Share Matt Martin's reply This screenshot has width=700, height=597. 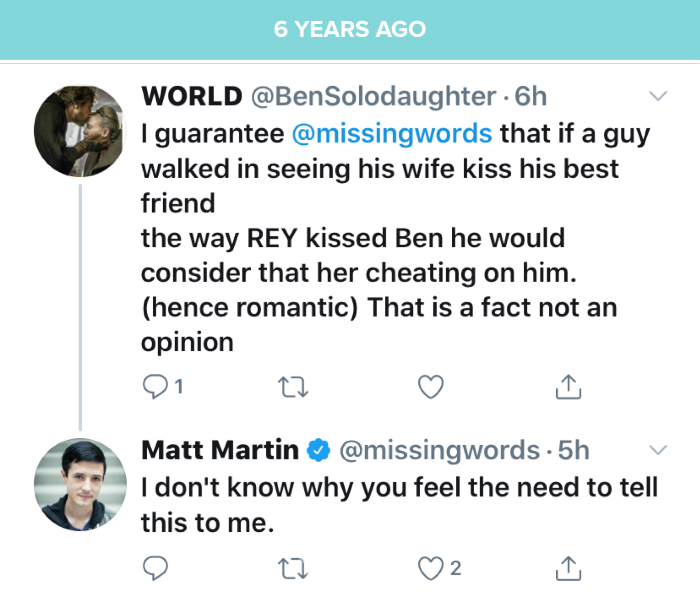coord(568,568)
